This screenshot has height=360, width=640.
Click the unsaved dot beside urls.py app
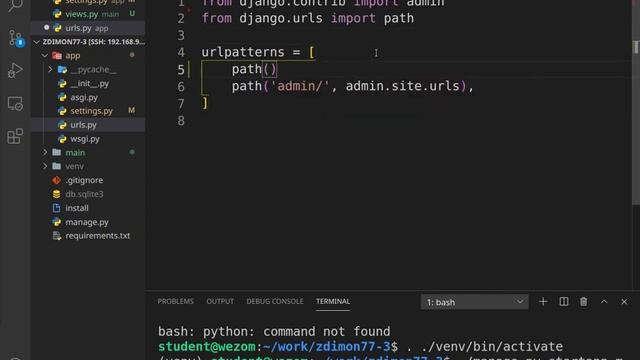tap(46, 27)
